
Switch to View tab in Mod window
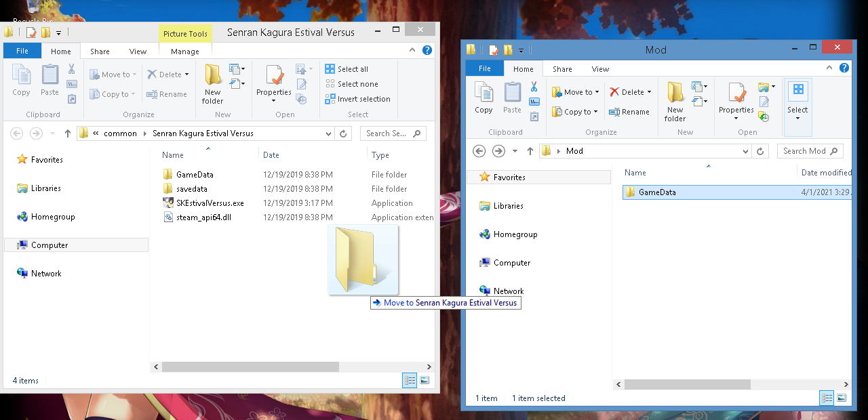tap(600, 68)
